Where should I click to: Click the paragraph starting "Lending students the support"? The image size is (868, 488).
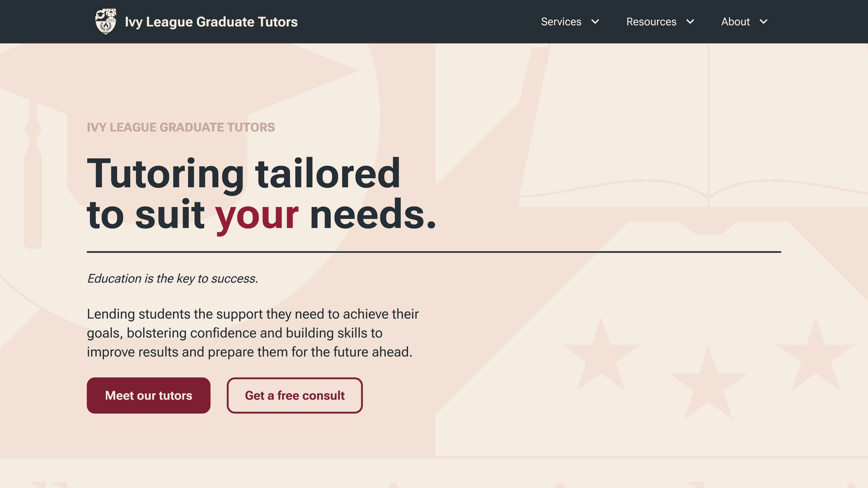[x=253, y=333]
